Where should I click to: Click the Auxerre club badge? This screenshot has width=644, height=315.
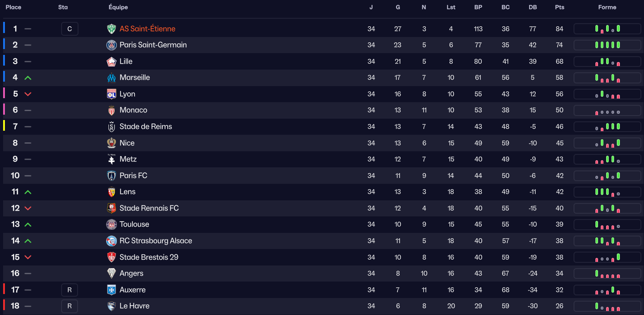pyautogui.click(x=111, y=290)
